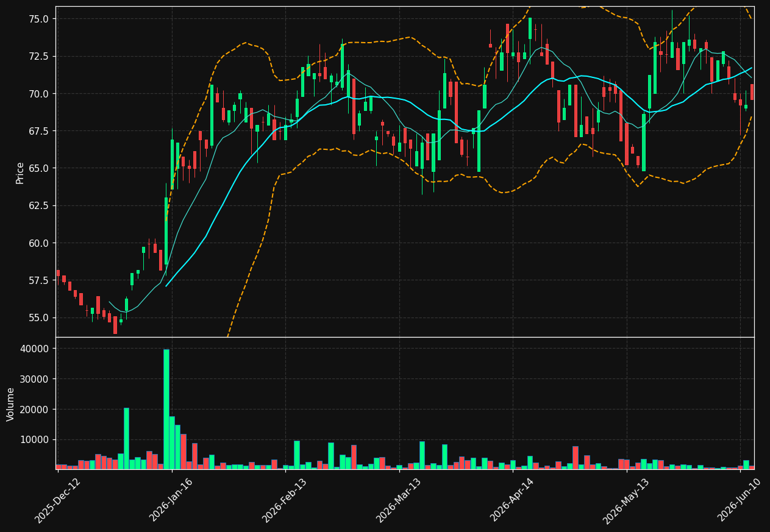
Task: Click the 57.5 price axis label
Action: tap(38, 280)
